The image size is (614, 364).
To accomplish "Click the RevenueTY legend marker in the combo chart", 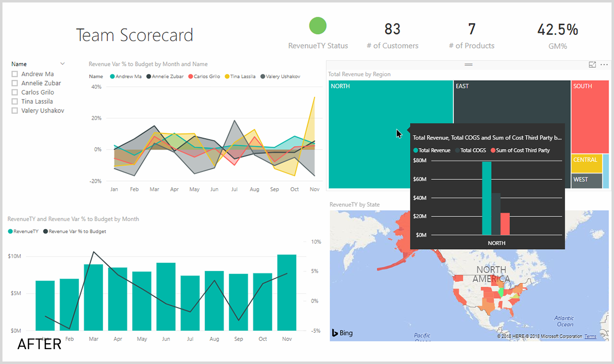I will pyautogui.click(x=10, y=231).
